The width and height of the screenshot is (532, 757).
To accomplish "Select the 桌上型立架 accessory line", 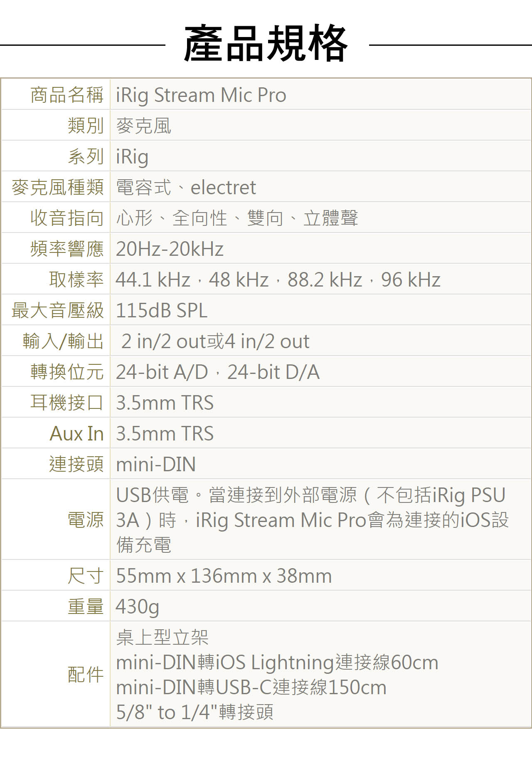I will [162, 637].
